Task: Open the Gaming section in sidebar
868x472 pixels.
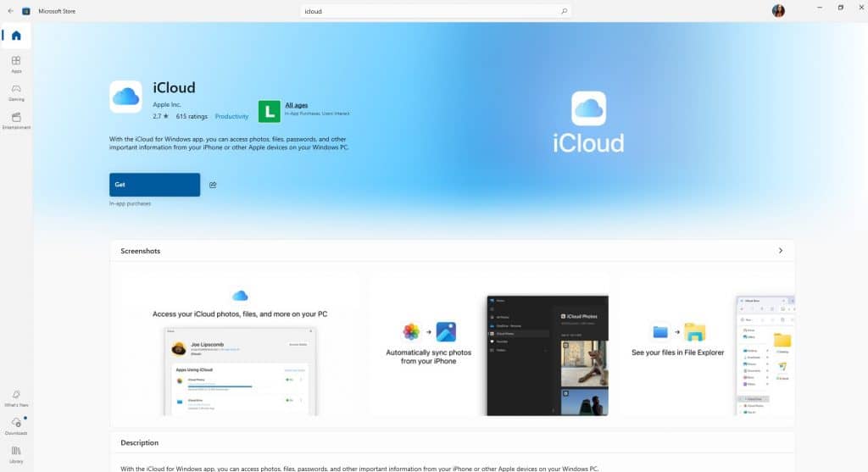Action: 16,92
